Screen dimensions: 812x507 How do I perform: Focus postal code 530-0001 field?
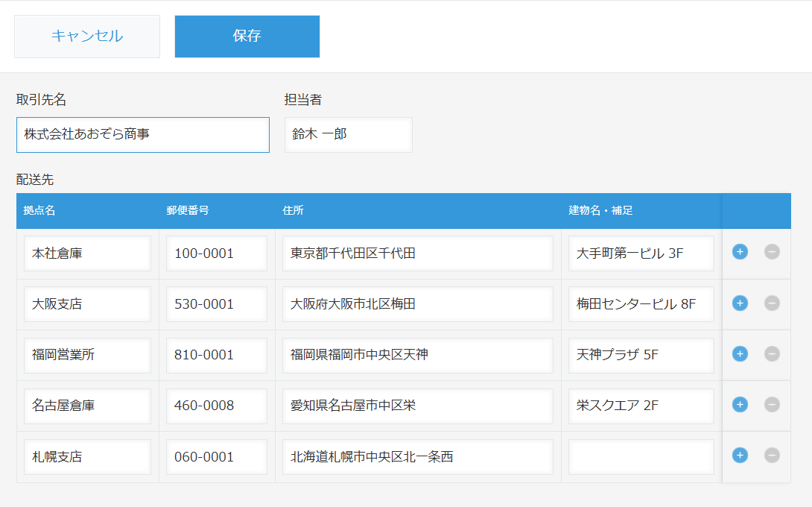pos(217,304)
